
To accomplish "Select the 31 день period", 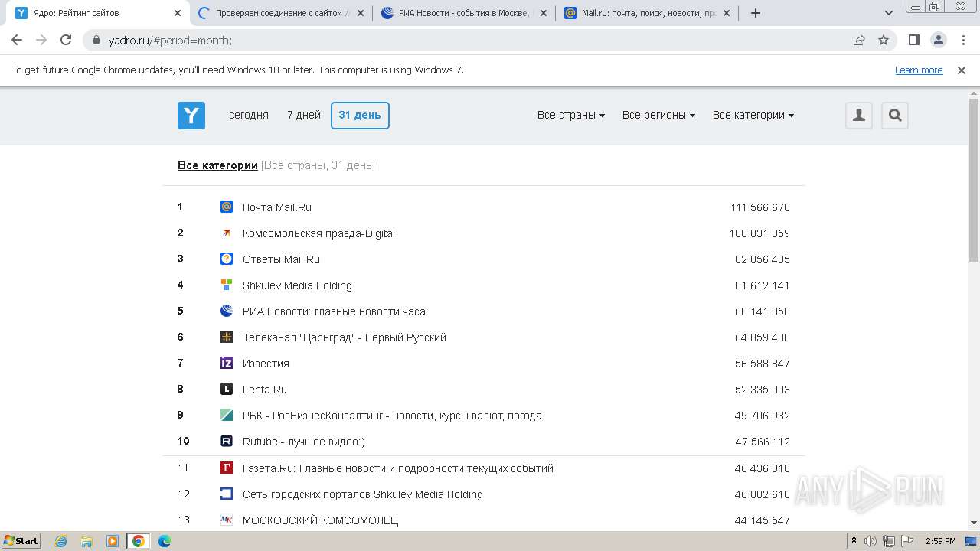I will pos(360,116).
